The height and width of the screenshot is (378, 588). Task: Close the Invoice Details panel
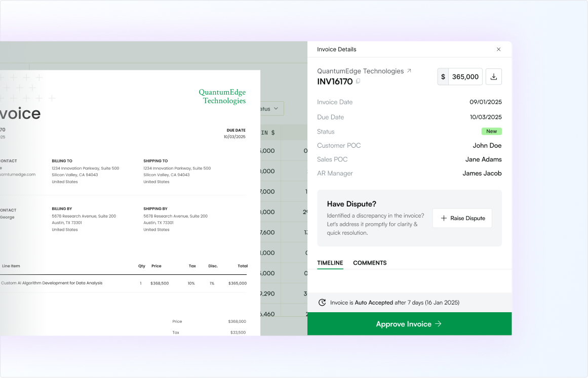[x=498, y=49]
